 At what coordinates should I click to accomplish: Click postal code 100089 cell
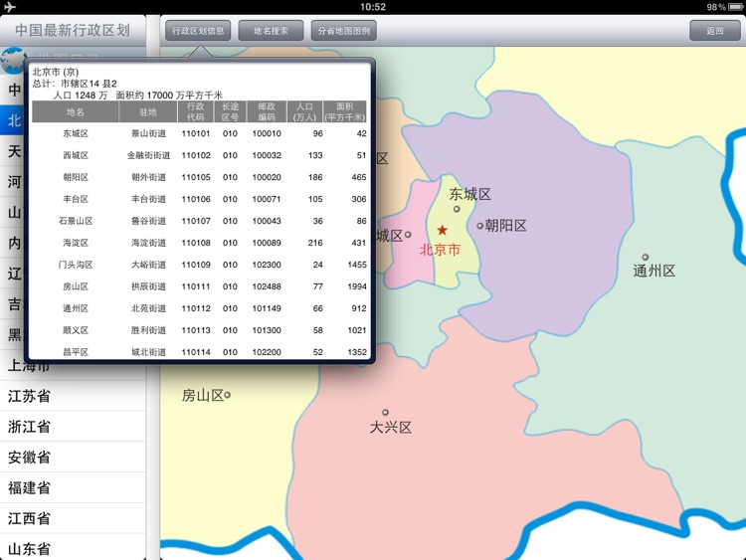click(267, 243)
